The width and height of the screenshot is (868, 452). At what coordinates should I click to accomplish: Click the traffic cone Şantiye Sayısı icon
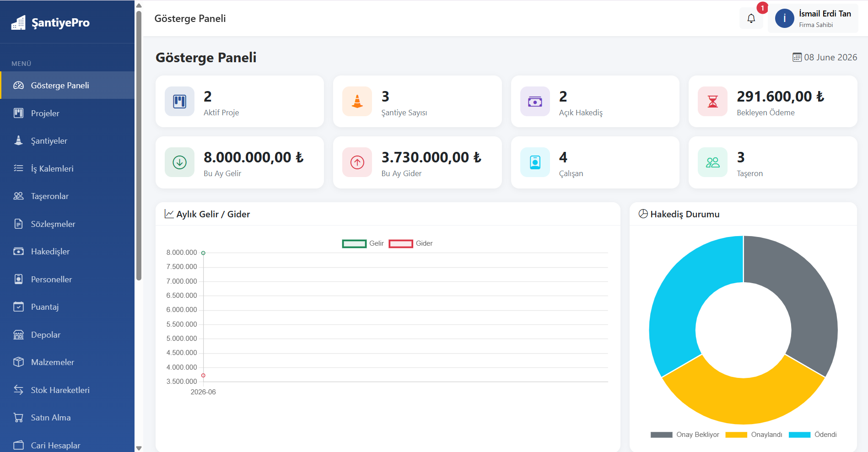[x=357, y=101]
